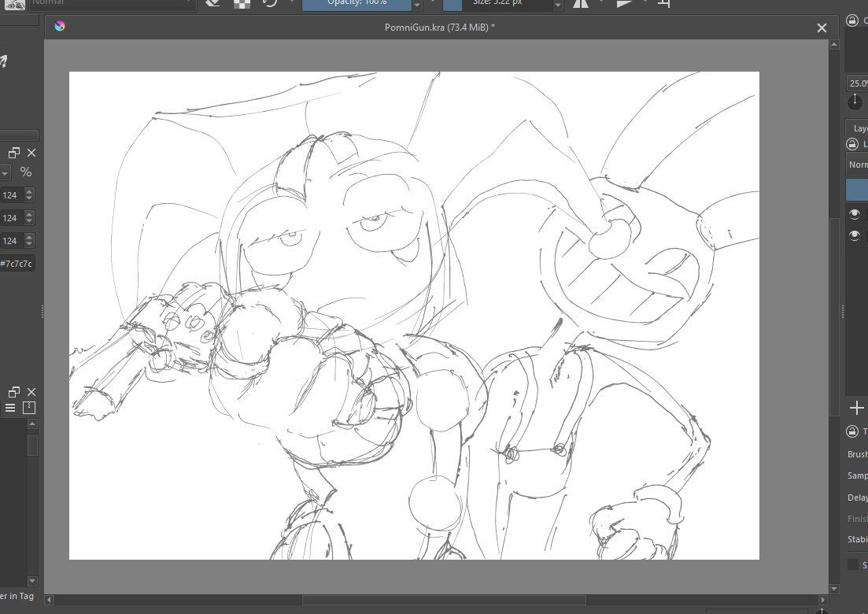Click the preserve alpha checkerboard icon

click(242, 3)
